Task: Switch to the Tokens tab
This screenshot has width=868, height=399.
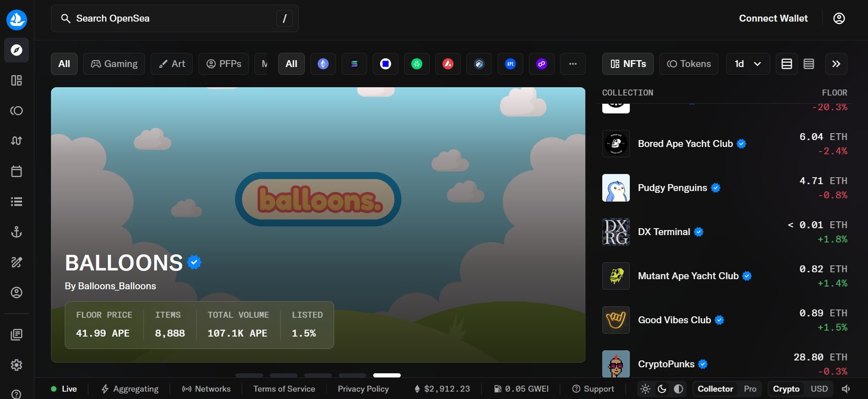Action: click(x=689, y=64)
